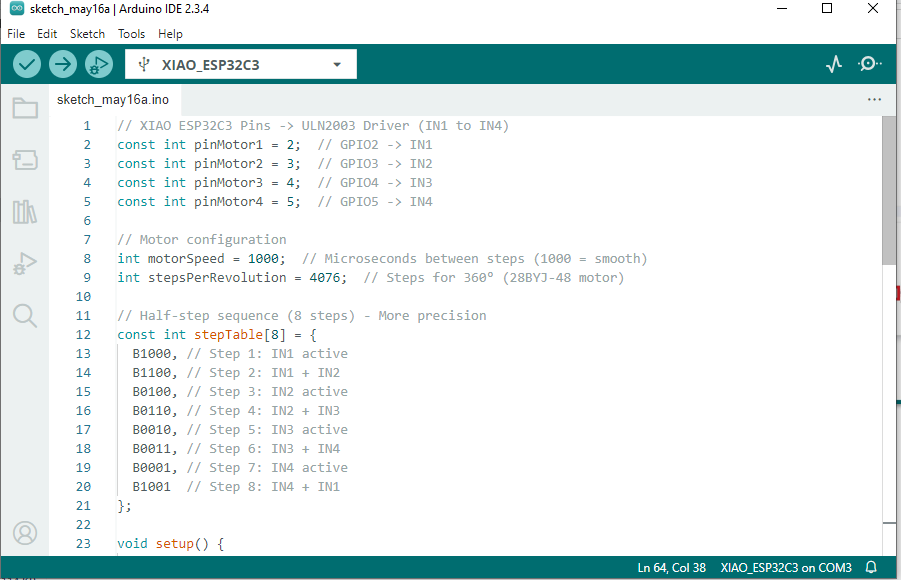Click the 'Half-step sequence' comment line

tap(302, 316)
